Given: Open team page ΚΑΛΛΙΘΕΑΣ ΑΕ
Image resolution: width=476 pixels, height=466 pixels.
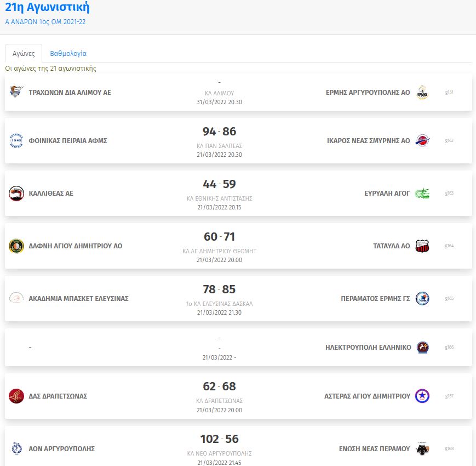Looking at the screenshot, I should click(x=51, y=193).
